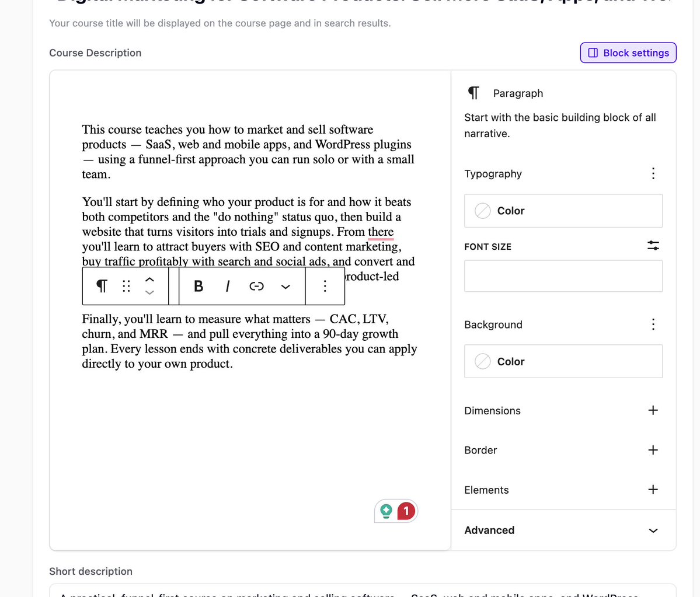
Task: Expand the Advanced section
Action: pyautogui.click(x=563, y=530)
